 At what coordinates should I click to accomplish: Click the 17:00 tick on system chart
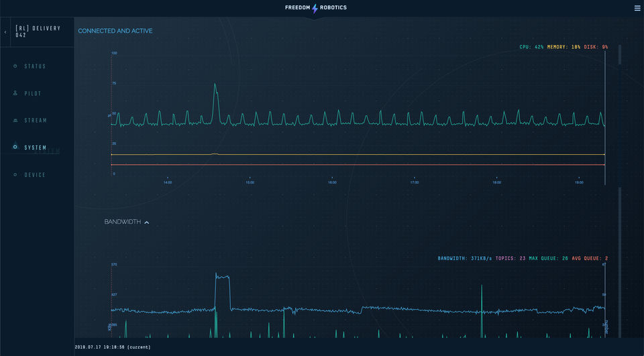[x=415, y=182]
